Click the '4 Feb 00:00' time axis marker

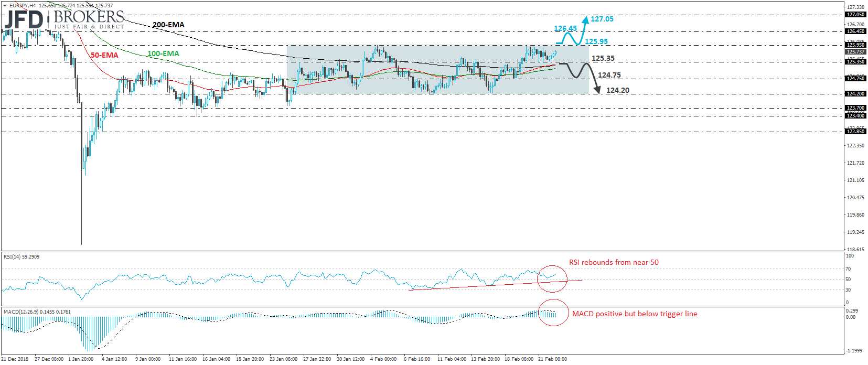click(x=383, y=359)
